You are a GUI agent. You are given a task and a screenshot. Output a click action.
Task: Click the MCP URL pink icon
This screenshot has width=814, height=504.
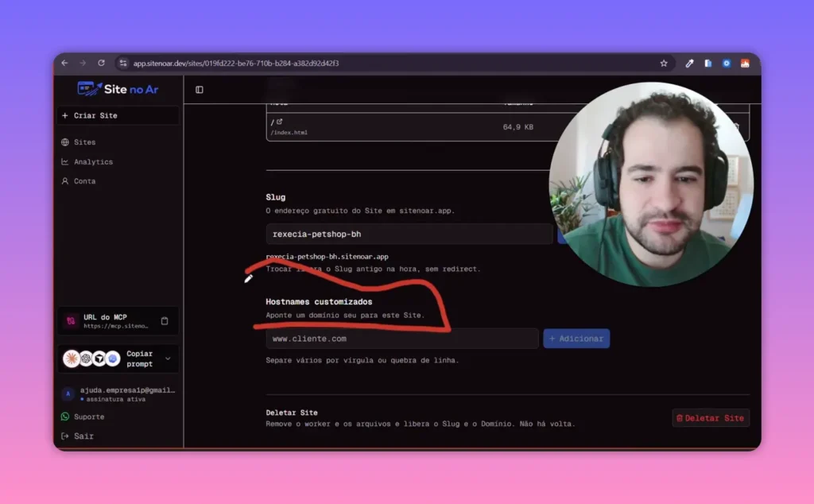click(71, 321)
